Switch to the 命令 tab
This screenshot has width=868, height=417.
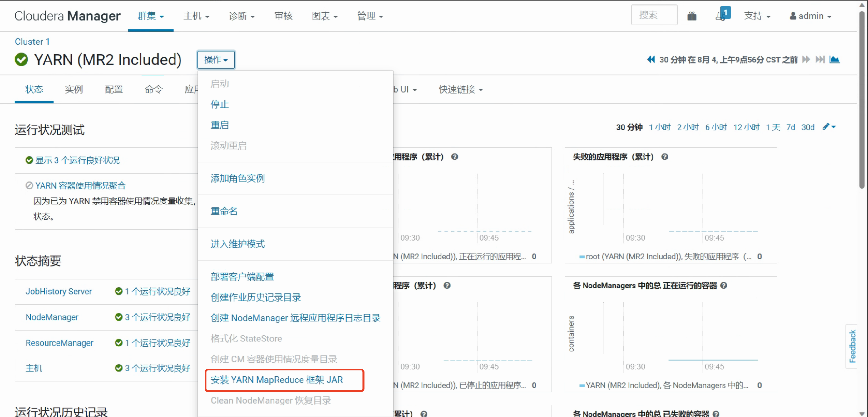click(154, 89)
